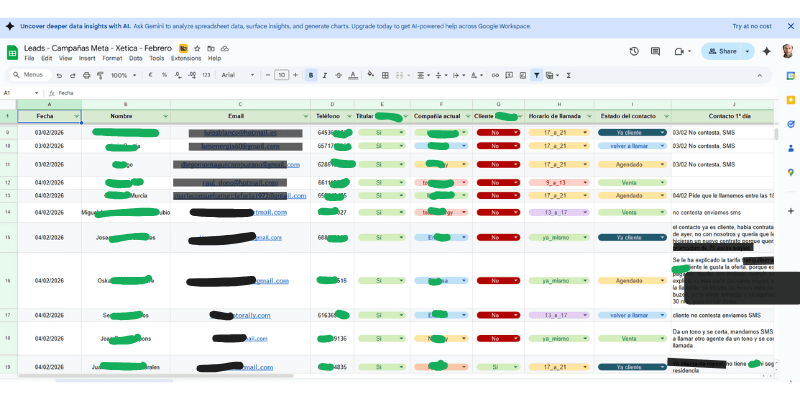Image resolution: width=800 pixels, height=400 pixels.
Task: Open the arrow next to Share button
Action: pyautogui.click(x=747, y=51)
